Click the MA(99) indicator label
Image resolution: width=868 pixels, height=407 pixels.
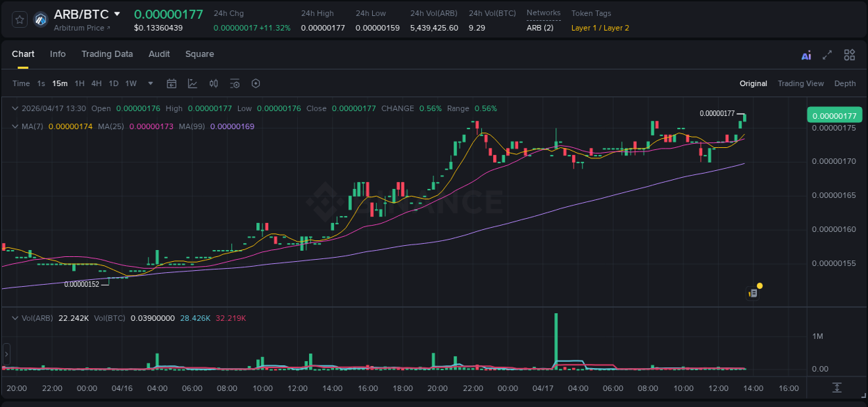pyautogui.click(x=192, y=126)
